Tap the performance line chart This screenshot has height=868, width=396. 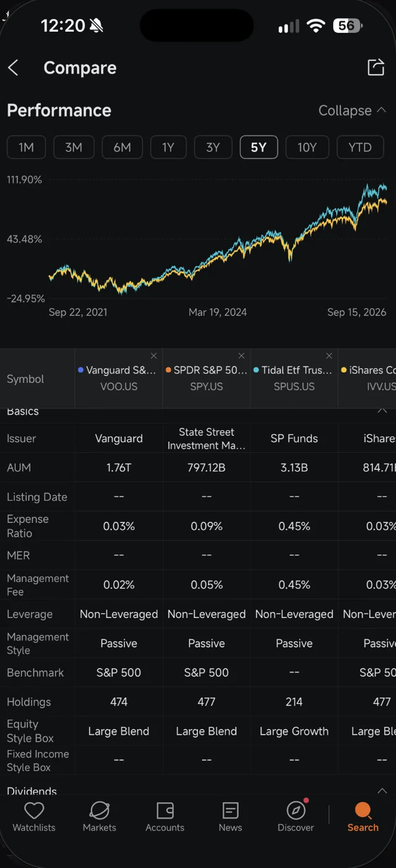click(x=218, y=239)
